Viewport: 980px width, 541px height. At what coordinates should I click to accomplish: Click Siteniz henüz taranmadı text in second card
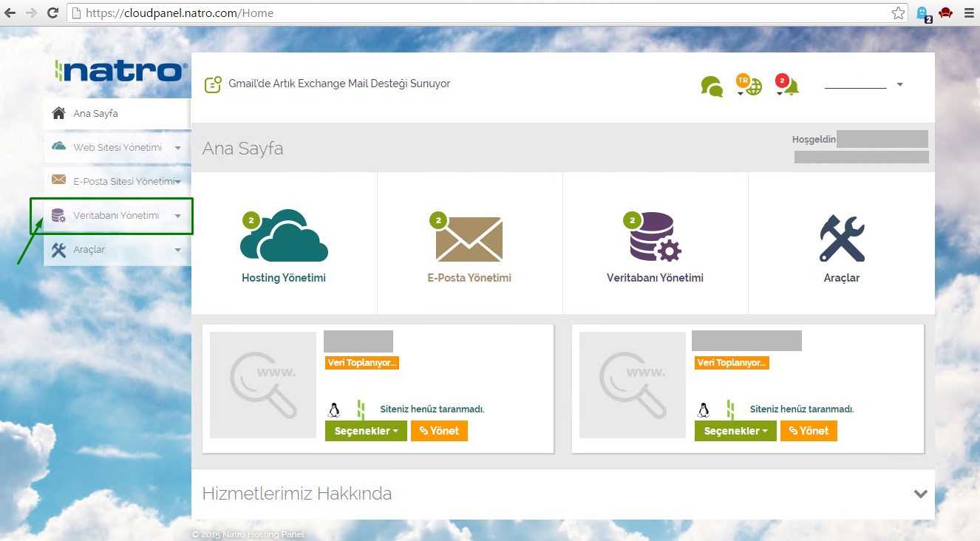[802, 409]
